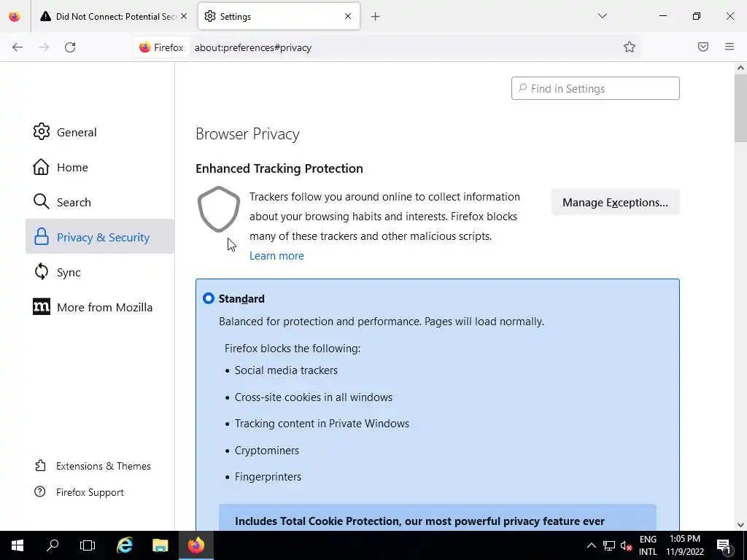Select the Settings tab
The image size is (747, 560).
pyautogui.click(x=279, y=16)
